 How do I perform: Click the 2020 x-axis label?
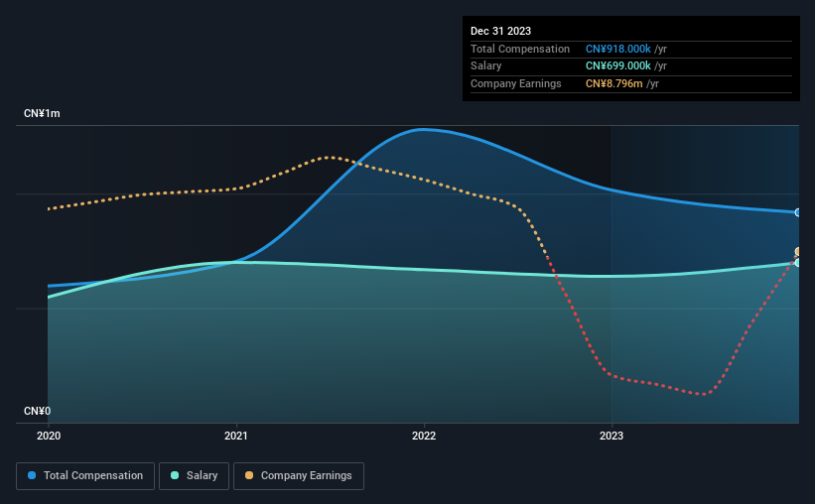(49, 436)
